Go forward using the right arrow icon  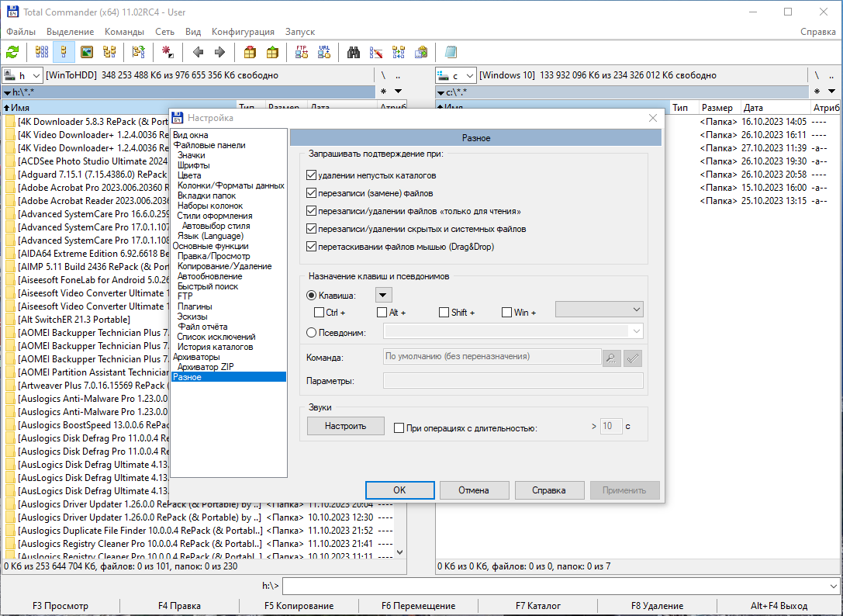[220, 52]
